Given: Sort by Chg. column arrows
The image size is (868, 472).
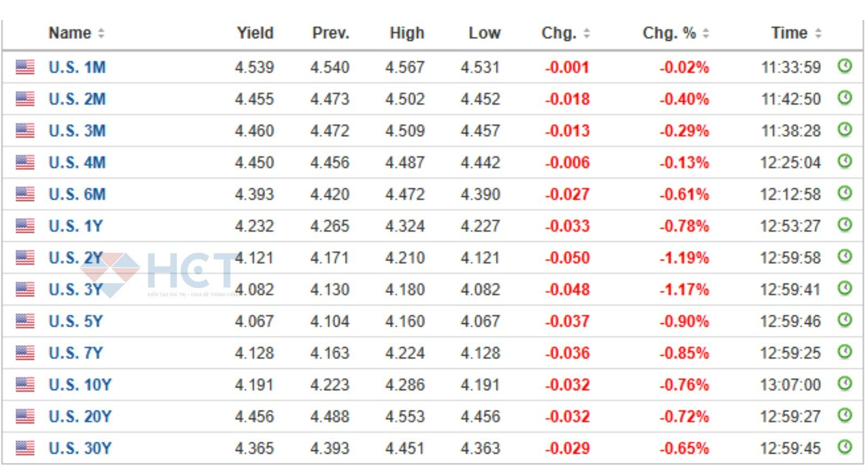Looking at the screenshot, I should pyautogui.click(x=586, y=34).
